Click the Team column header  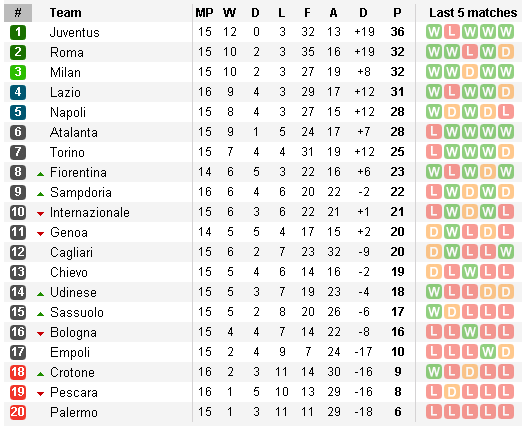(x=66, y=13)
